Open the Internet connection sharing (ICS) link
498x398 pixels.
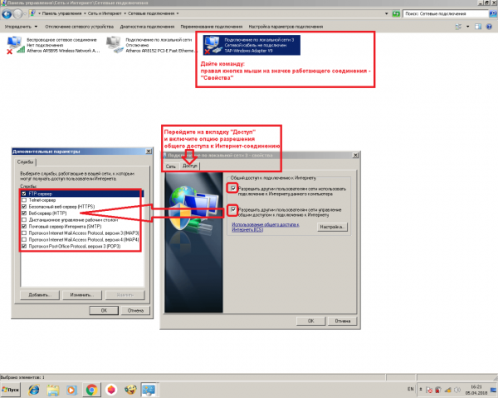[265, 227]
